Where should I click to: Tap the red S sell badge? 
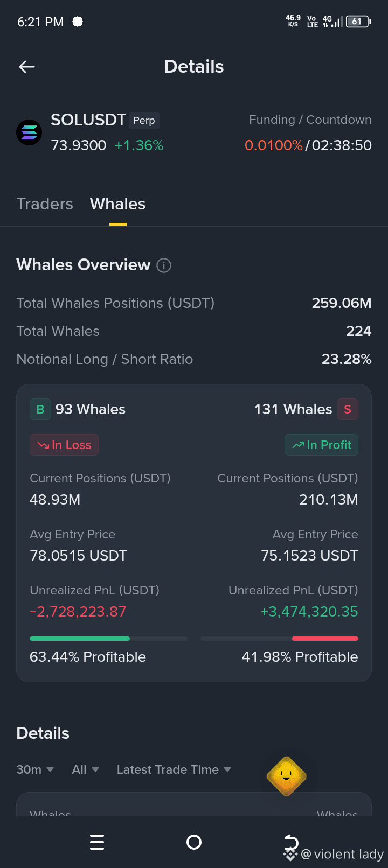tap(348, 409)
